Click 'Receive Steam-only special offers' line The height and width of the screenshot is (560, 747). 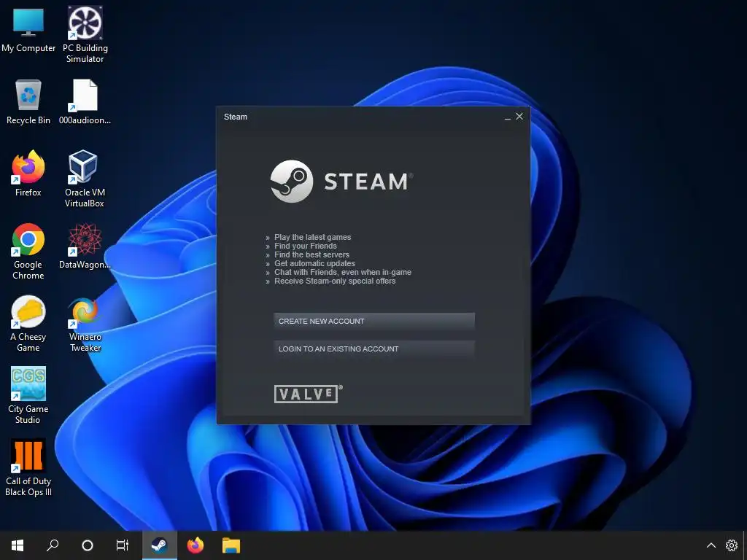pyautogui.click(x=335, y=281)
